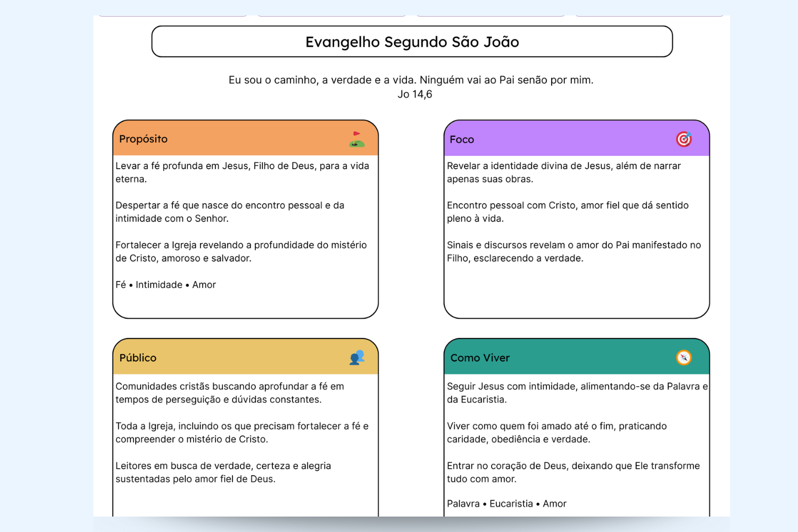The width and height of the screenshot is (798, 532).
Task: Click the paragraph 'Fortalecer a Igreja revelando'
Action: click(x=241, y=252)
